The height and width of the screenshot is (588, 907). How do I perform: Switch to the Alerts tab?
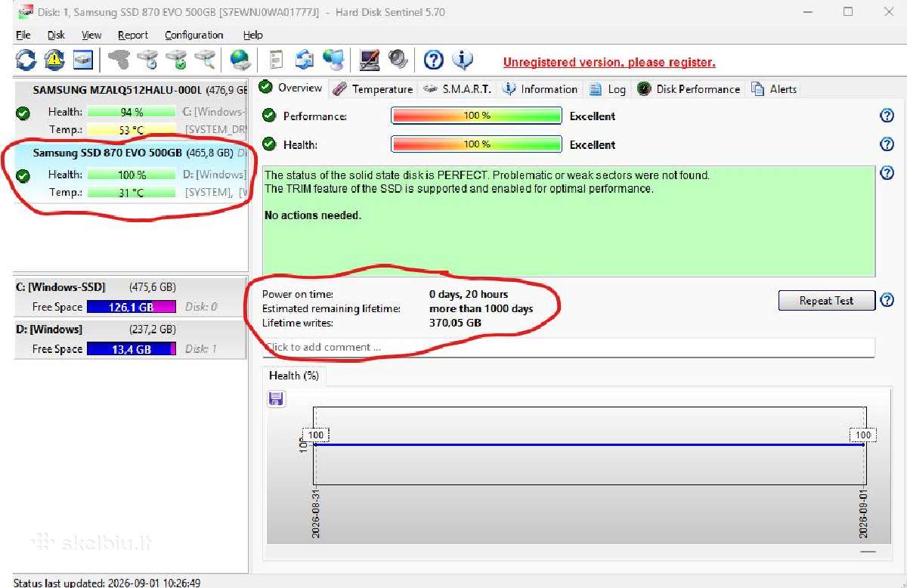775,89
